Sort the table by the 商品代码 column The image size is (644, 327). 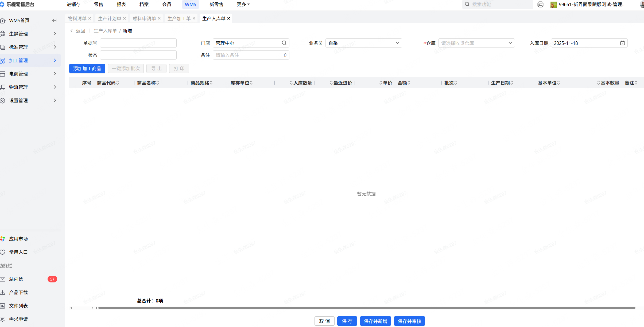pos(118,83)
